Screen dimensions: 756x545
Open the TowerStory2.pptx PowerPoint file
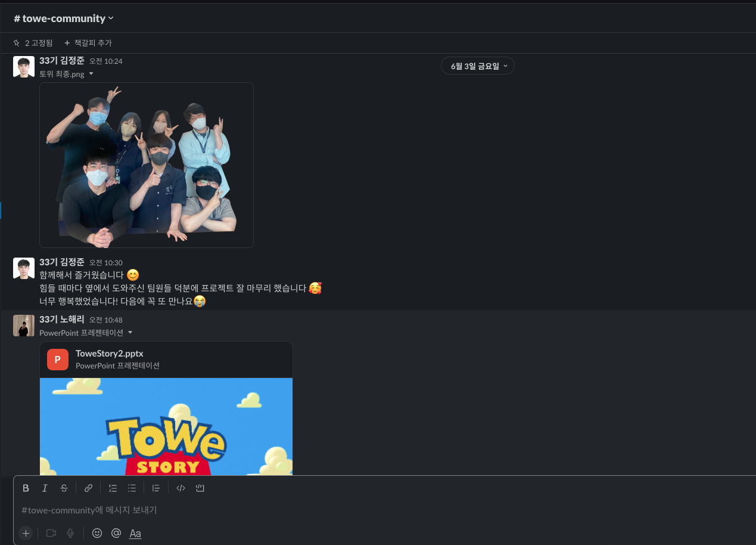click(x=108, y=353)
